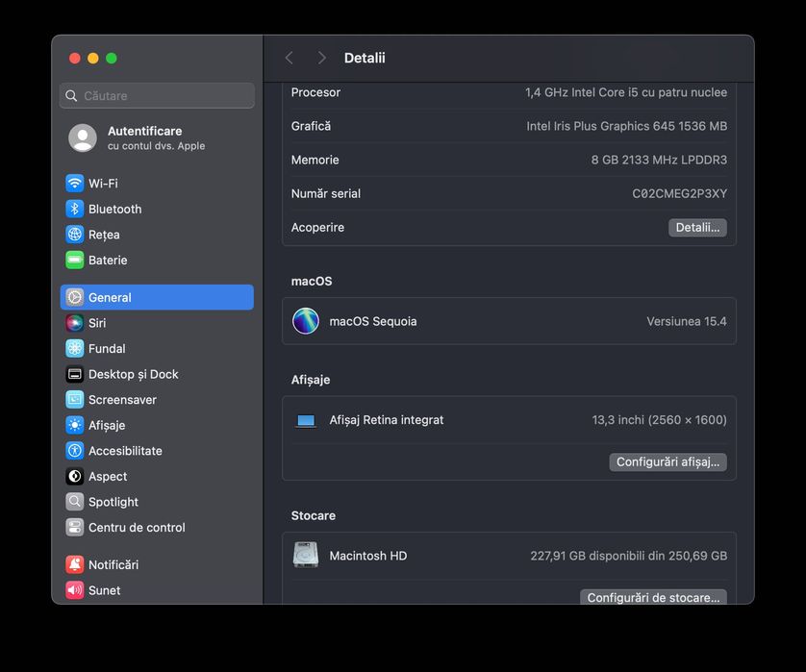Click the Apple account avatar icon
The height and width of the screenshot is (672, 806).
tap(83, 137)
